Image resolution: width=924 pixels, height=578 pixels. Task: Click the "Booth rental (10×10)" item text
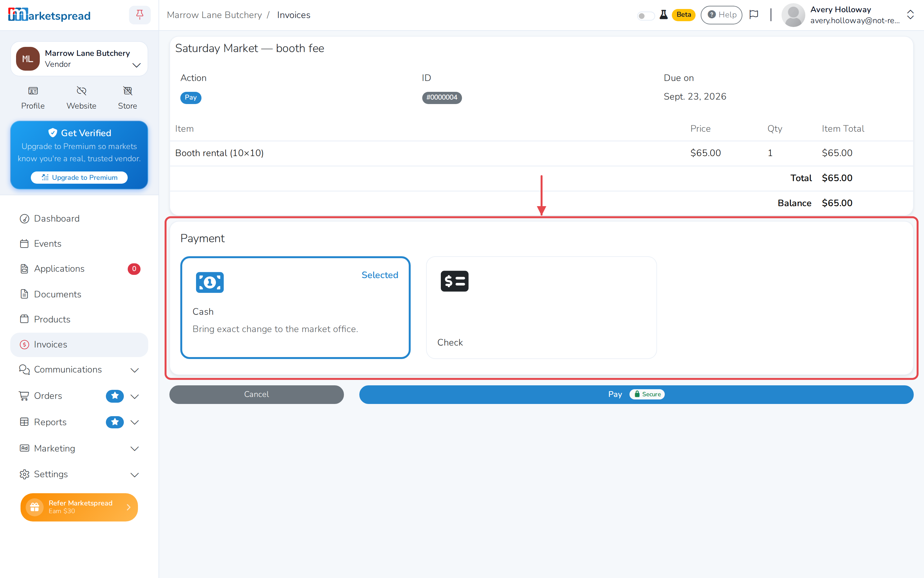[219, 153]
